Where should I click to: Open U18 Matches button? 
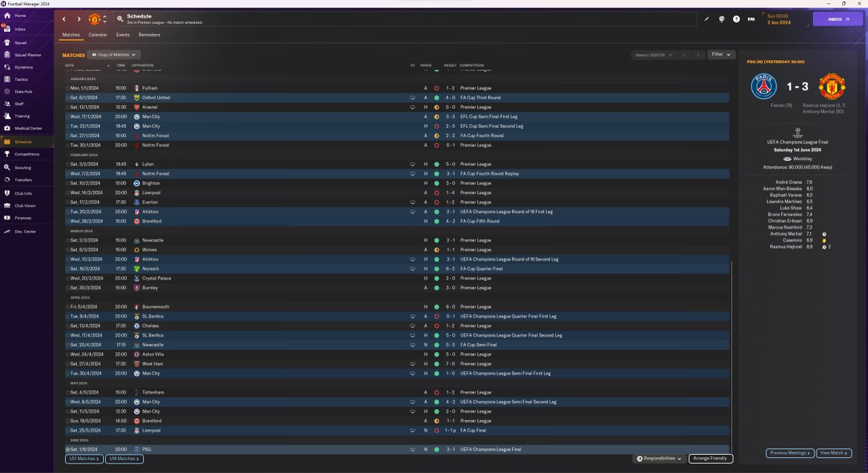point(125,459)
